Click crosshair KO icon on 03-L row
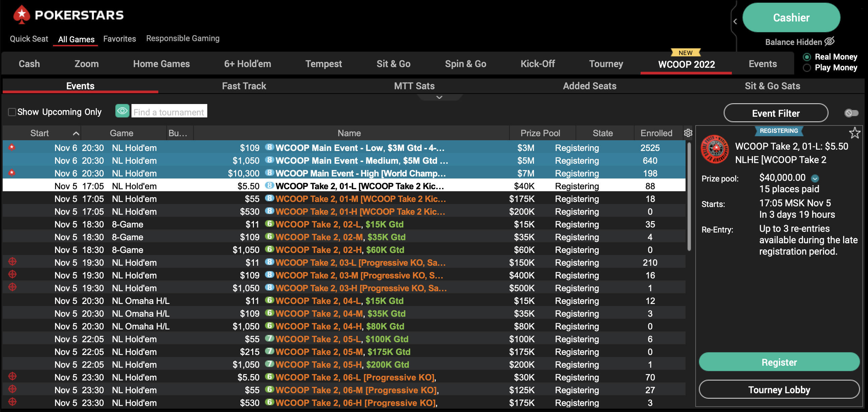Screen dimensions: 868x412 point(12,261)
